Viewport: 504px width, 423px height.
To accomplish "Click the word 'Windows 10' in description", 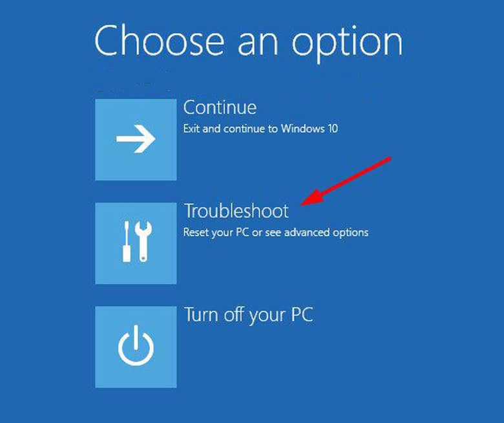I will tap(310, 129).
